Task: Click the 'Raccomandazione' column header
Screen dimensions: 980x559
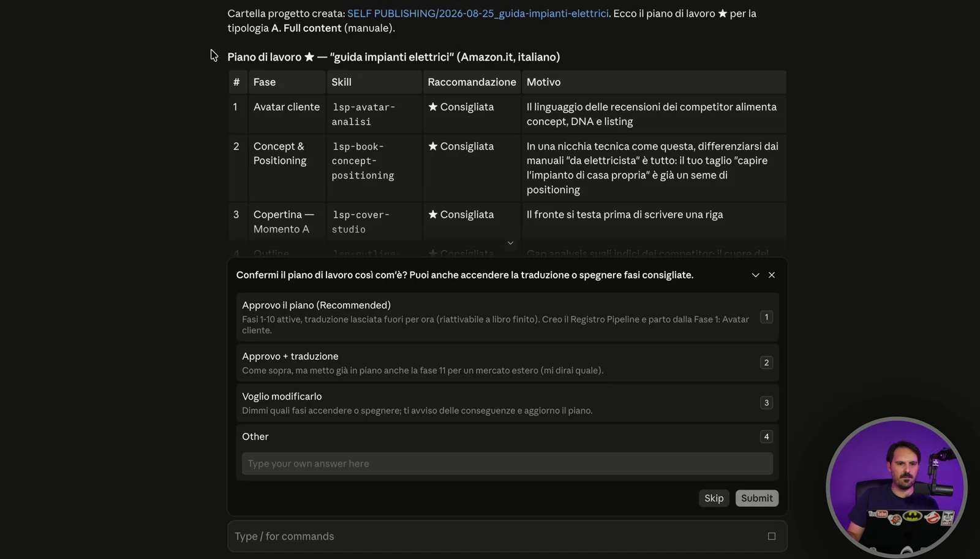Action: click(472, 82)
